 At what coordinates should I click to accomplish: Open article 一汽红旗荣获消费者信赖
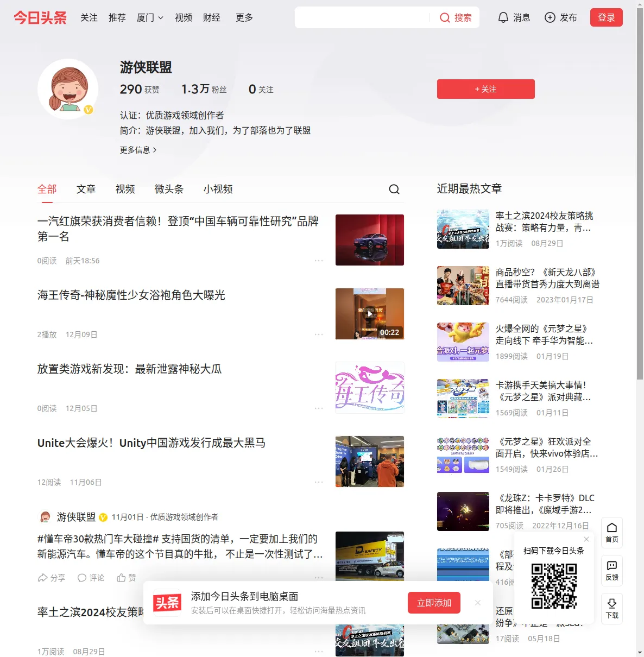[x=178, y=229]
